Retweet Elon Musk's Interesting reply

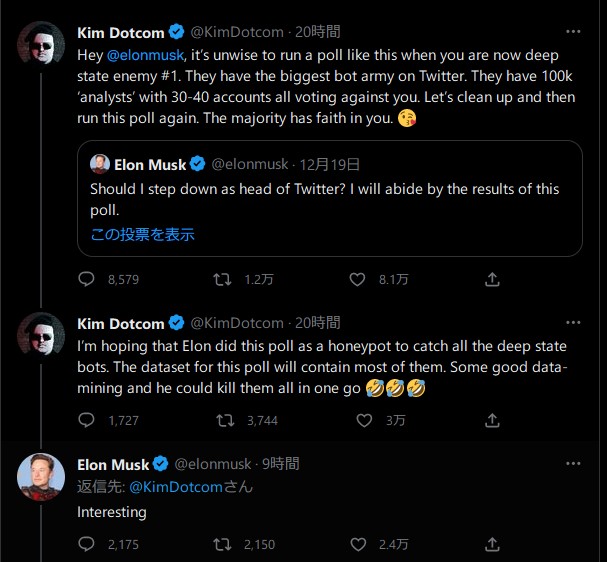[x=223, y=544]
